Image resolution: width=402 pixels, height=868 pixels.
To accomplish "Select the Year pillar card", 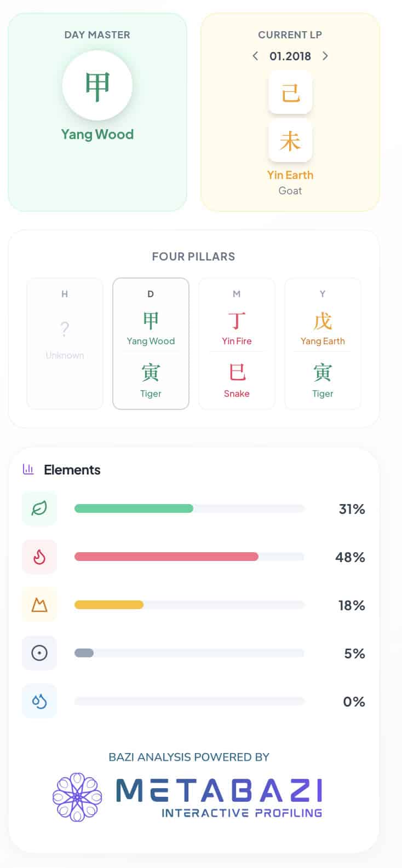I will (x=323, y=343).
